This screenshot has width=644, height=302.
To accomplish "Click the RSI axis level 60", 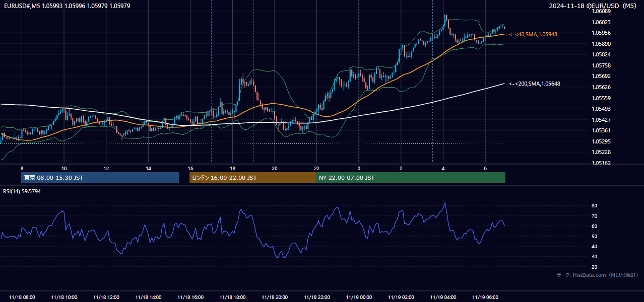I will [x=594, y=226].
